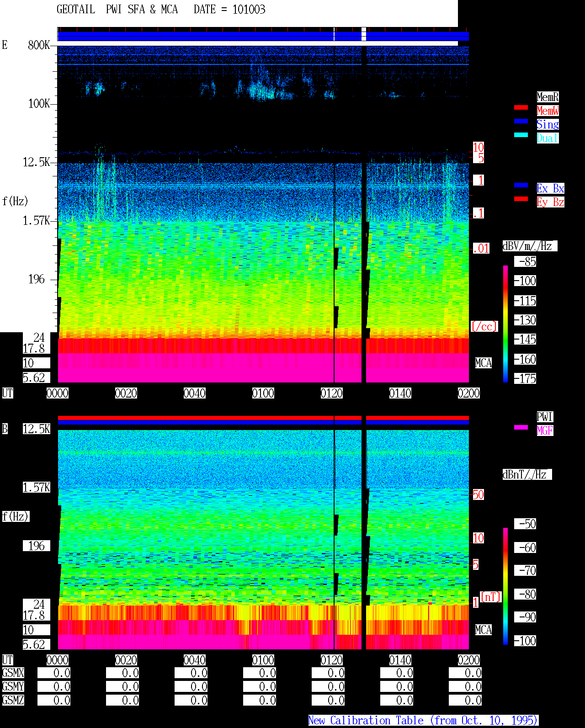585x728 pixels.
Task: Click the "-175" color scale value
Action: tap(525, 378)
